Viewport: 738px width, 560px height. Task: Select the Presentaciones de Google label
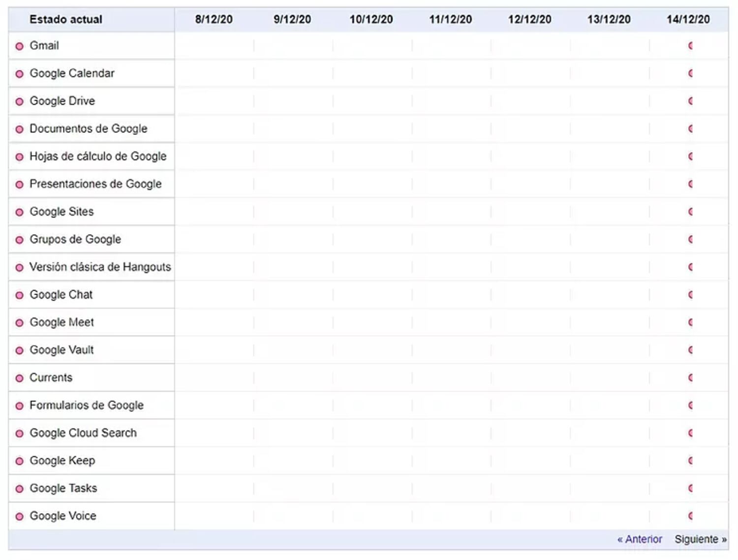pos(95,184)
